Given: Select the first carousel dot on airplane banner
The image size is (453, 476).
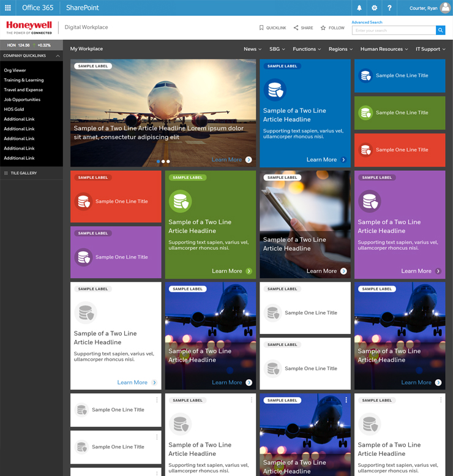Looking at the screenshot, I should tap(159, 161).
